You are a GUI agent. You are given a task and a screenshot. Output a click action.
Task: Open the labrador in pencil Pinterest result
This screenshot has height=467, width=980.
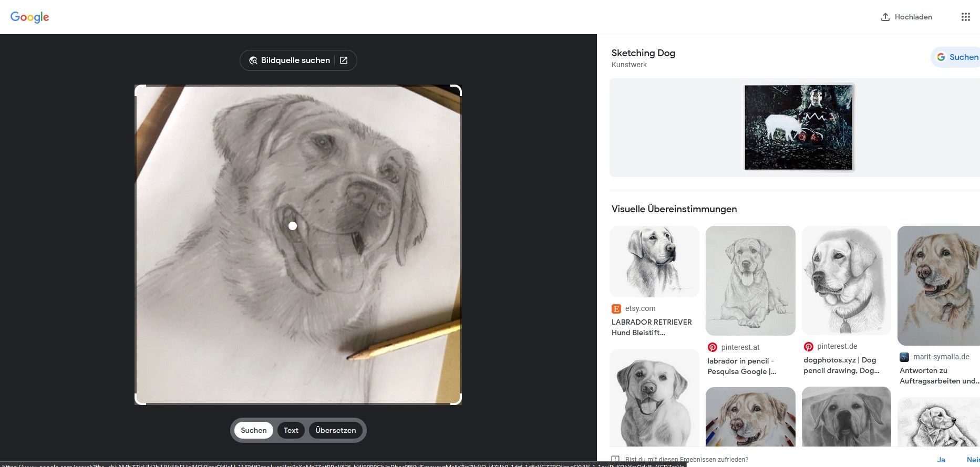coord(741,366)
